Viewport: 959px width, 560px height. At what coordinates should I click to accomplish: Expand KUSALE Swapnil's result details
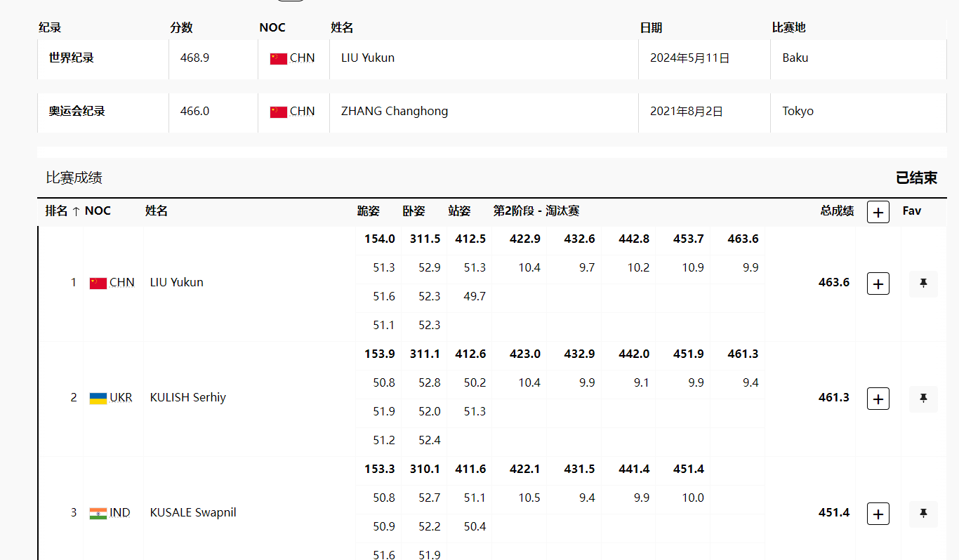878,514
